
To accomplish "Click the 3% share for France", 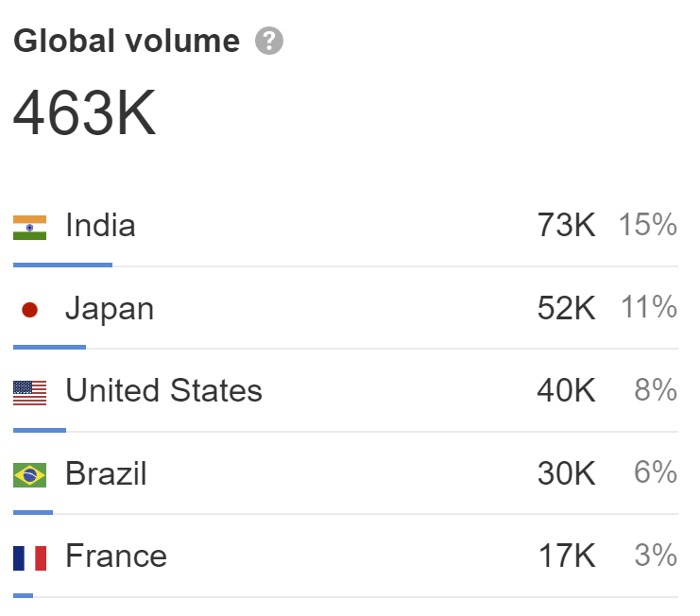I will tap(657, 556).
